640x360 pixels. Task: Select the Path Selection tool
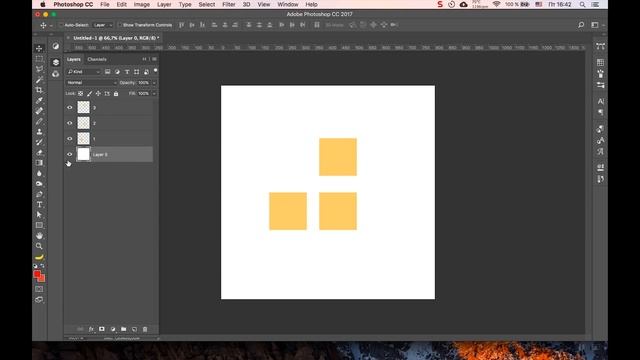[x=39, y=215]
